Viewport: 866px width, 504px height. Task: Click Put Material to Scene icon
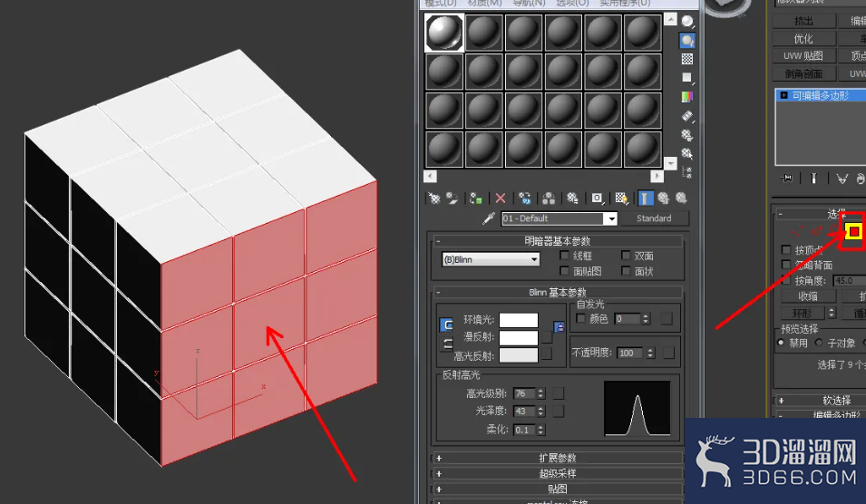452,199
